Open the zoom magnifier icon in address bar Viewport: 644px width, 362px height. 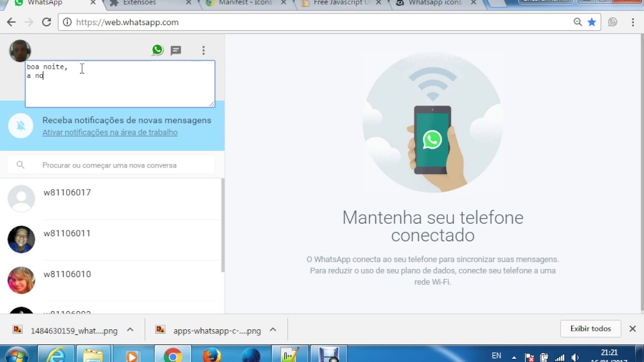pos(578,22)
